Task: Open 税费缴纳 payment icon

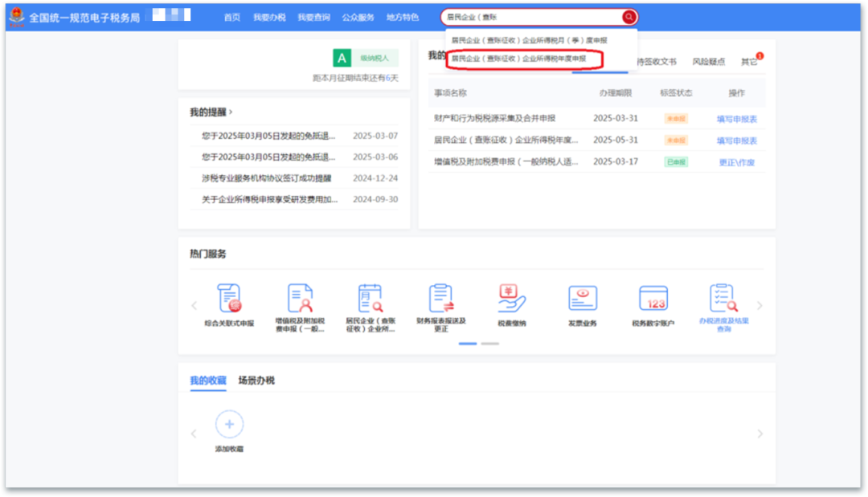Action: pos(511,299)
